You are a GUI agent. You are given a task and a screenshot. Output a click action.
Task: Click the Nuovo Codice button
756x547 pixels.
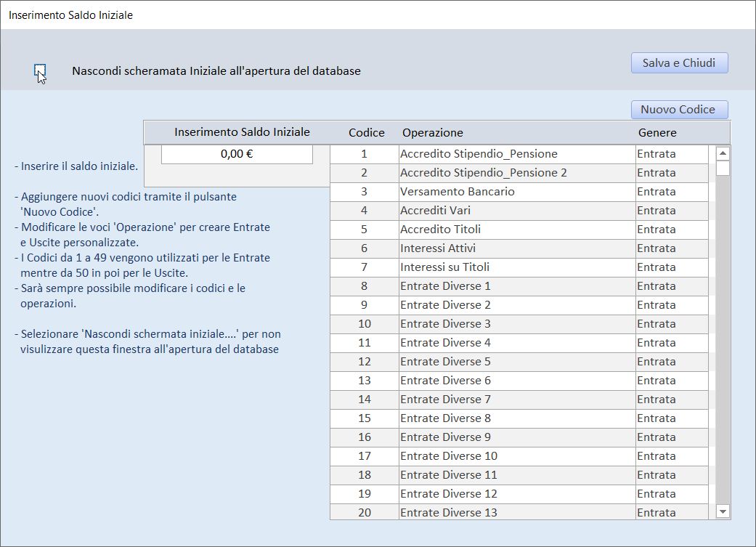679,110
